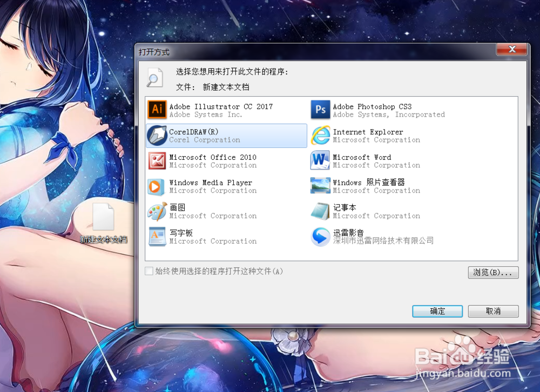Click the 'Internet Explorer' program name
The height and width of the screenshot is (392, 540).
(x=368, y=132)
